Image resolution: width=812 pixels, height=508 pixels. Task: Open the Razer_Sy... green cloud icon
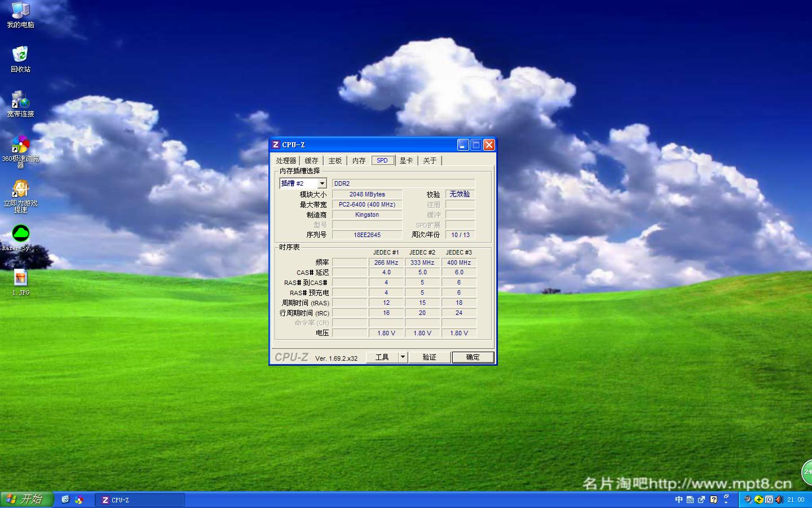[20, 238]
